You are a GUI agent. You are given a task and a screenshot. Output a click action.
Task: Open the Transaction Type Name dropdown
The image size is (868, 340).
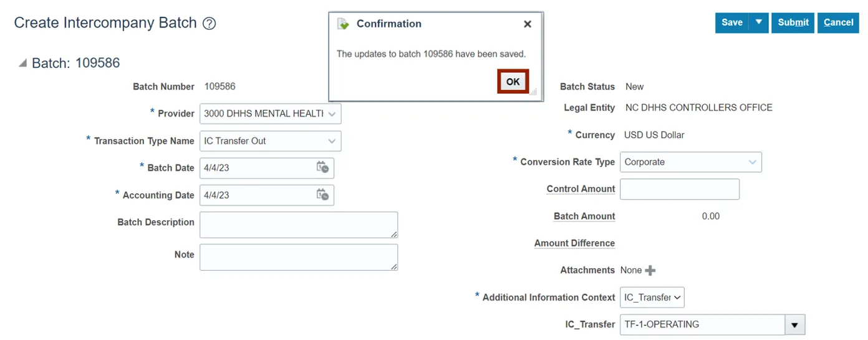(332, 141)
